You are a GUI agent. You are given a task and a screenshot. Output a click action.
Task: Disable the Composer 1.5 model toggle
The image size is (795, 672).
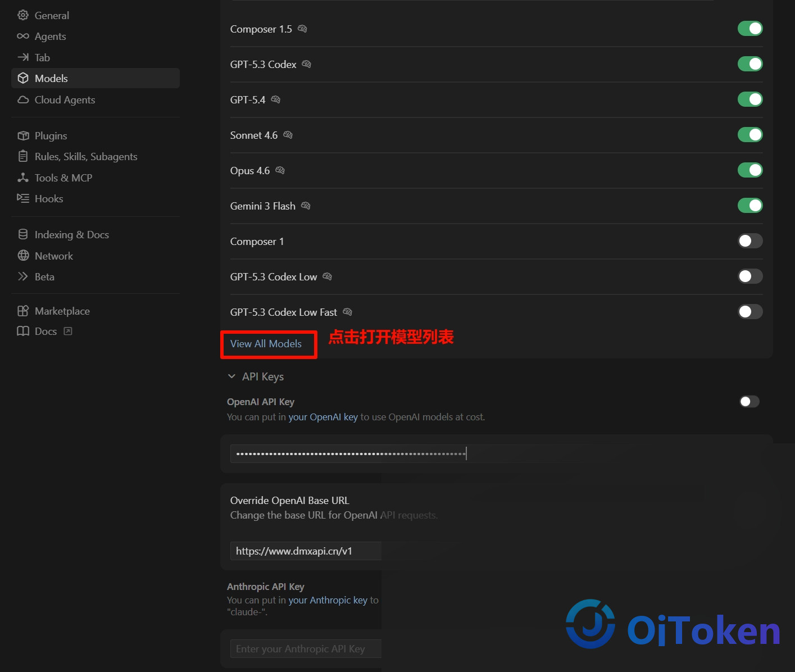pos(750,29)
